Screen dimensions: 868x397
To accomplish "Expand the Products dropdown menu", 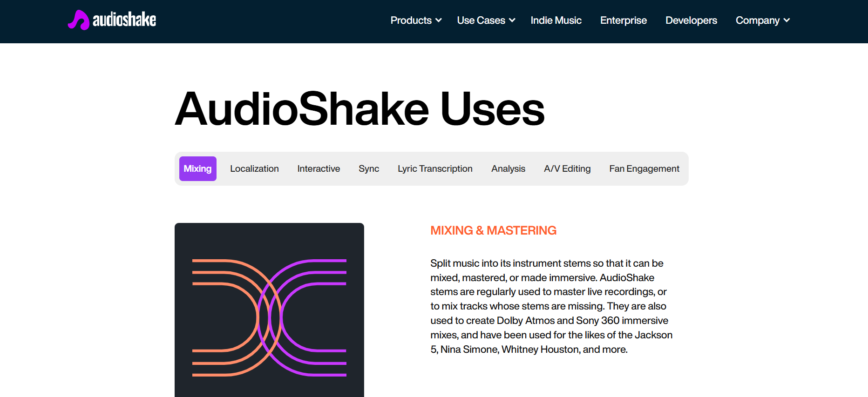I will click(x=416, y=20).
